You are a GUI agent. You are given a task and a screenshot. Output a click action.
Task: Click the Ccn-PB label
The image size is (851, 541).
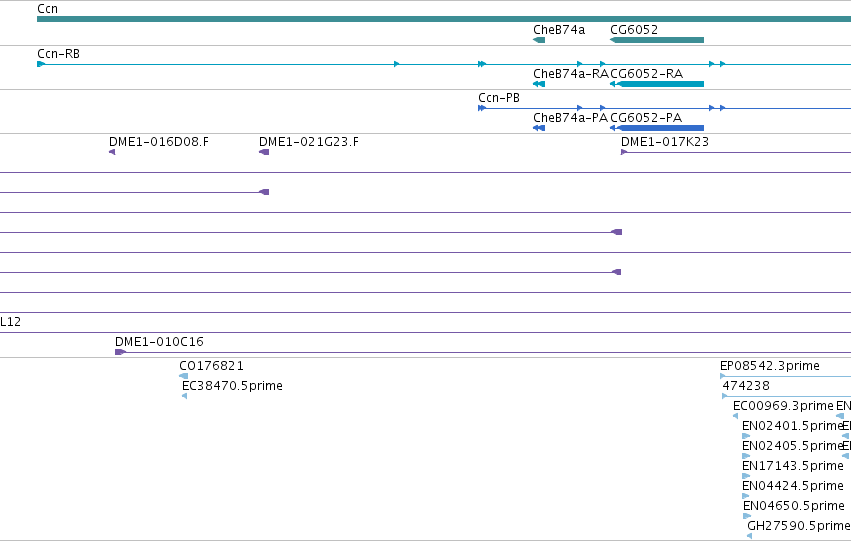coord(499,98)
